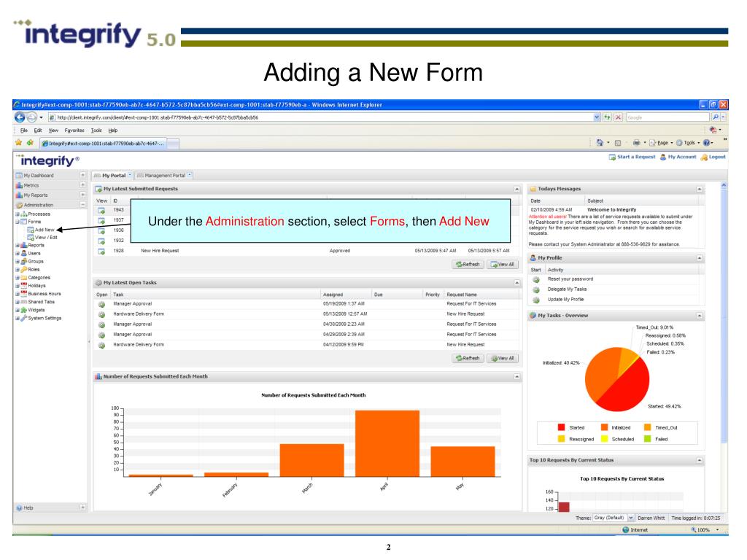Image resolution: width=747 pixels, height=560 pixels.
Task: Click the Roles key icon in tree
Action: (x=24, y=270)
